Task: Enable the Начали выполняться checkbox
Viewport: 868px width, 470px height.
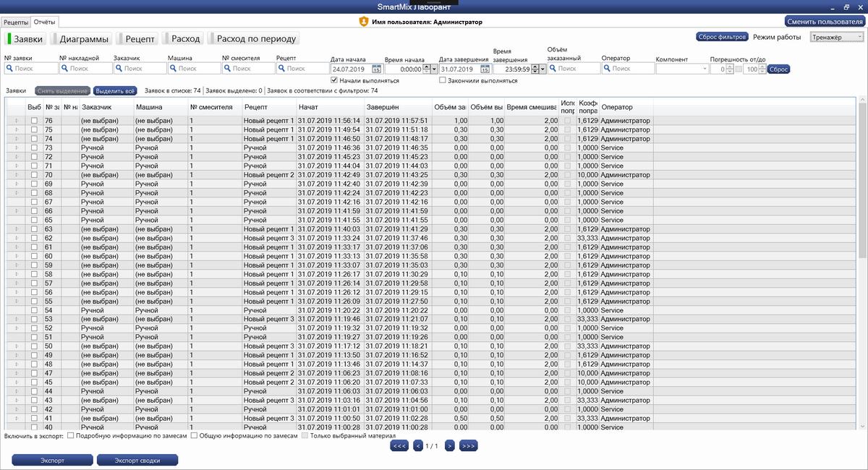Action: [x=334, y=81]
